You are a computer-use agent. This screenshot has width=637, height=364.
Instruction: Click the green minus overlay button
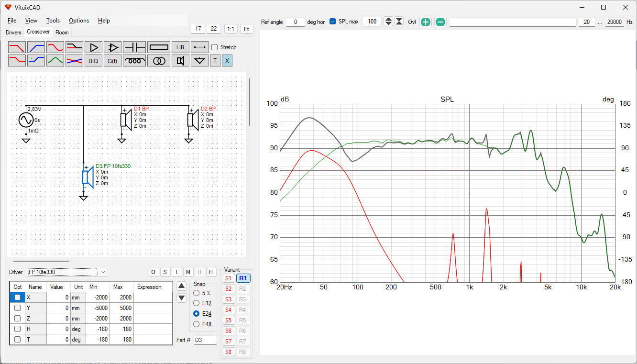[x=440, y=22]
